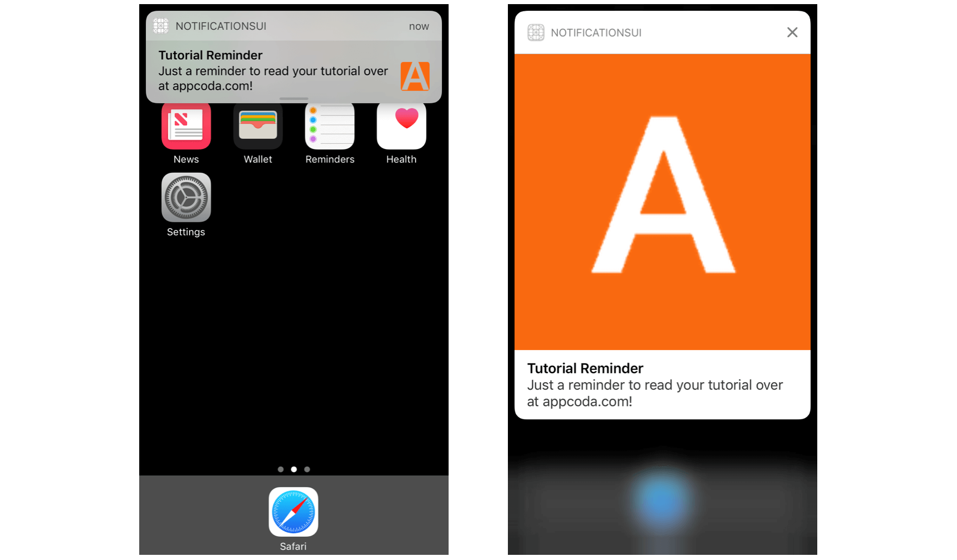The height and width of the screenshot is (560, 957).
Task: Launch Safari from the dock
Action: [x=293, y=513]
